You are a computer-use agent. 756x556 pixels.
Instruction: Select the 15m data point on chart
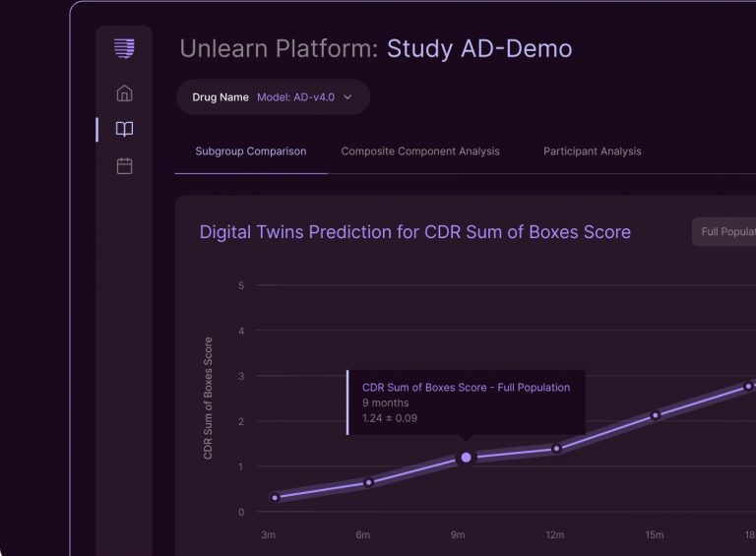point(655,415)
